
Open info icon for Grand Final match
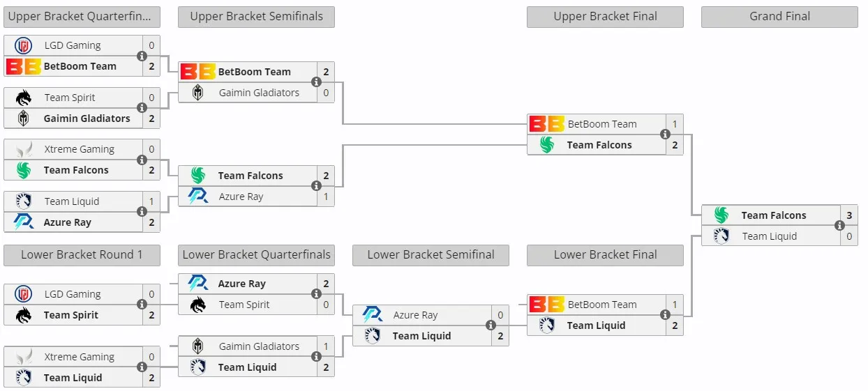pyautogui.click(x=839, y=226)
